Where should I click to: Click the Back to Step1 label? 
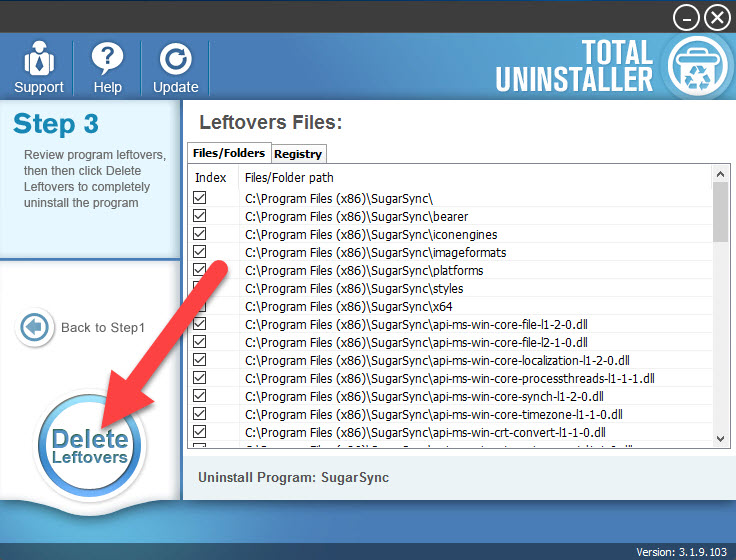pos(103,327)
